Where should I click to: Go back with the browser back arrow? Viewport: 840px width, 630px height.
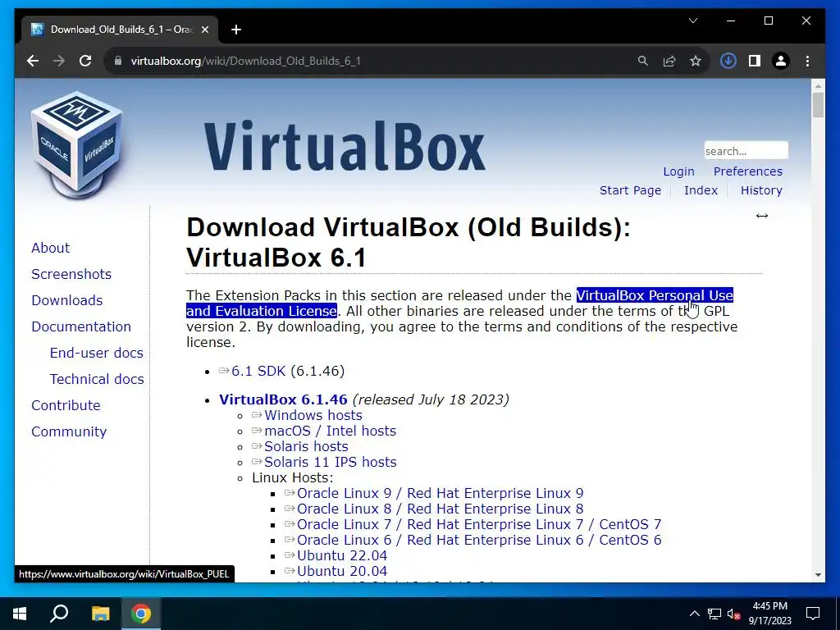(x=33, y=61)
